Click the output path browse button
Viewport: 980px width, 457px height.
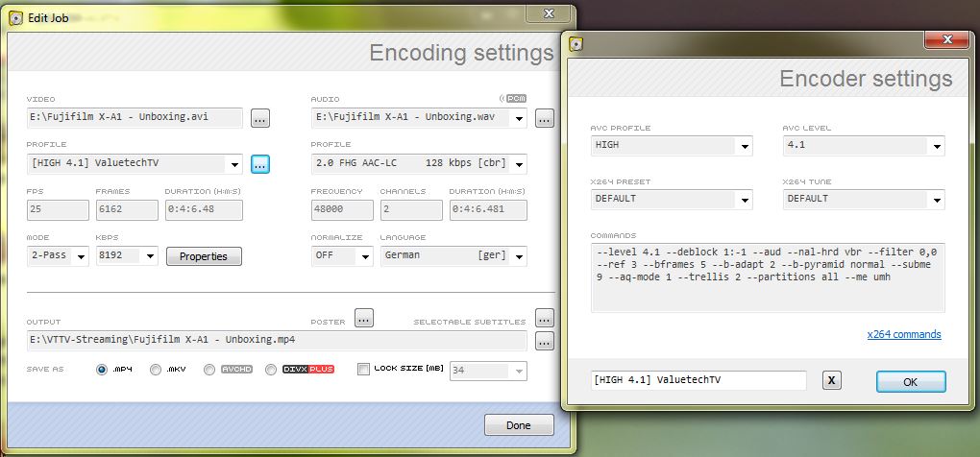545,341
